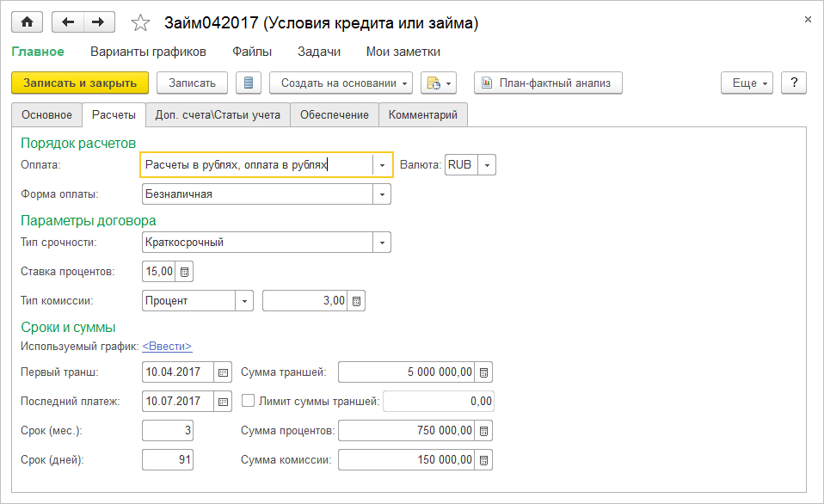The image size is (824, 504).
Task: Add to favorites with the star icon
Action: coord(140,23)
